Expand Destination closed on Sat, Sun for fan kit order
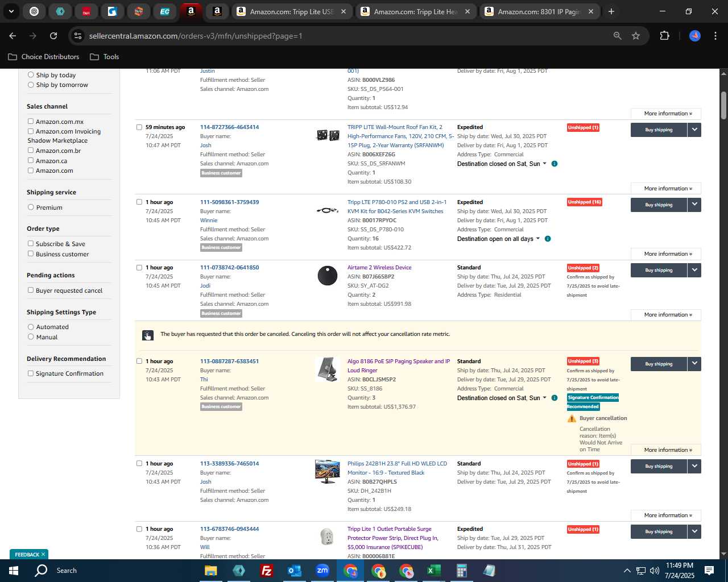The width and height of the screenshot is (728, 582). click(x=502, y=164)
